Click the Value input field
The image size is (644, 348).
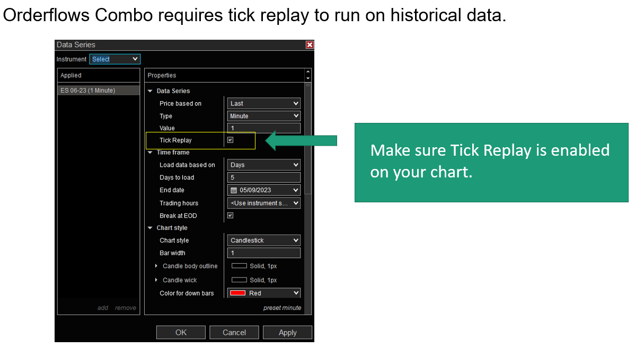(264, 128)
